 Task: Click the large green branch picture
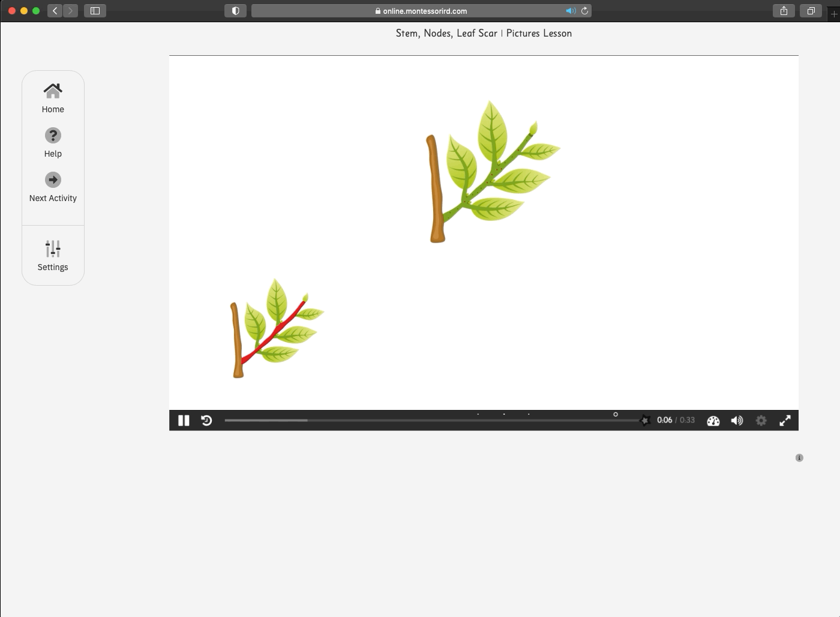tap(493, 172)
